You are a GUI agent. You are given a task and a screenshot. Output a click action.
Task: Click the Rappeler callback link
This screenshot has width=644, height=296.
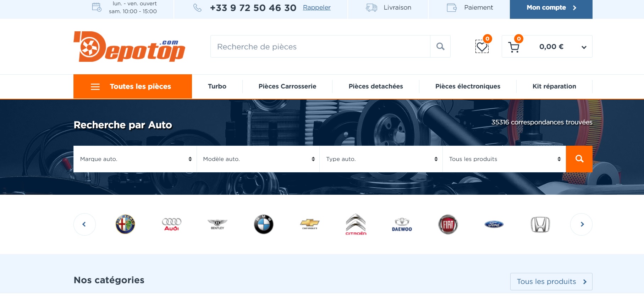click(317, 7)
